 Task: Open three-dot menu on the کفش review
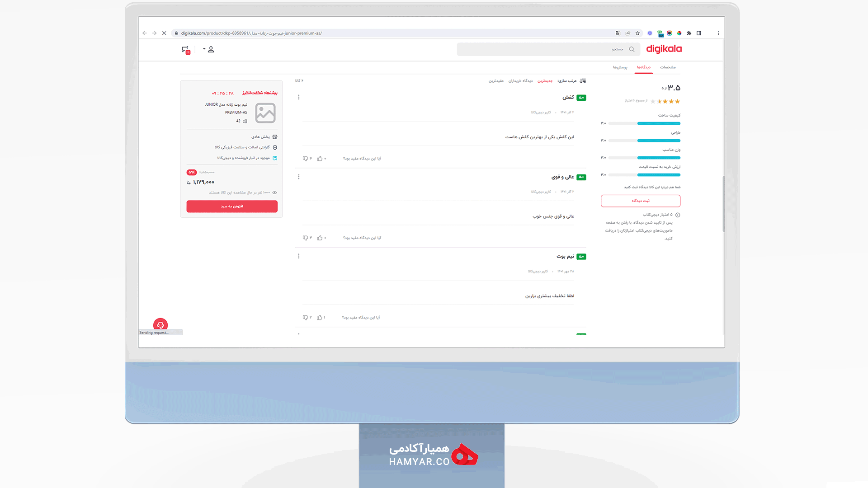(x=299, y=97)
